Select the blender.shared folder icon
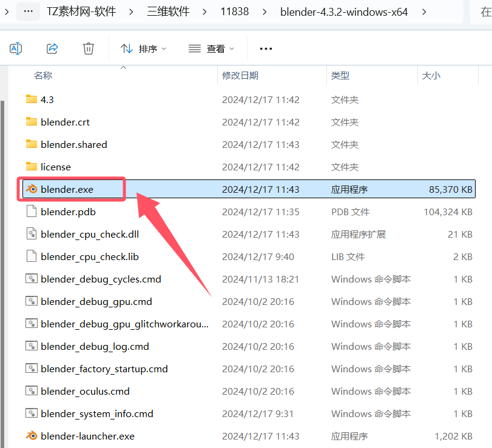492x448 pixels. coord(32,144)
